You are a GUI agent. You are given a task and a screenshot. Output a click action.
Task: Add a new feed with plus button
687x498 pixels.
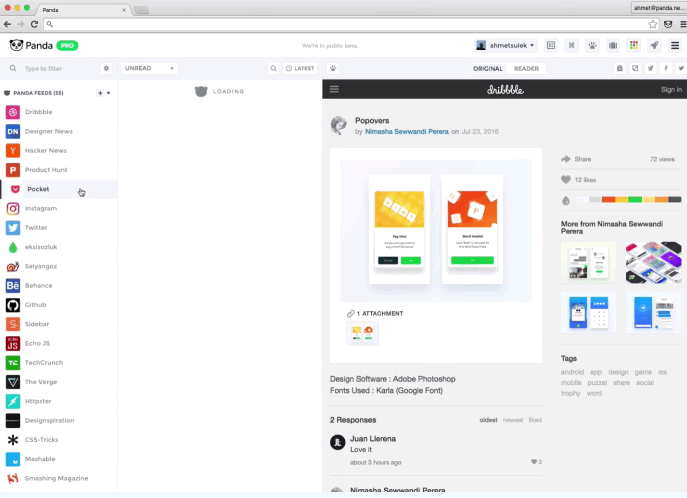click(x=100, y=93)
